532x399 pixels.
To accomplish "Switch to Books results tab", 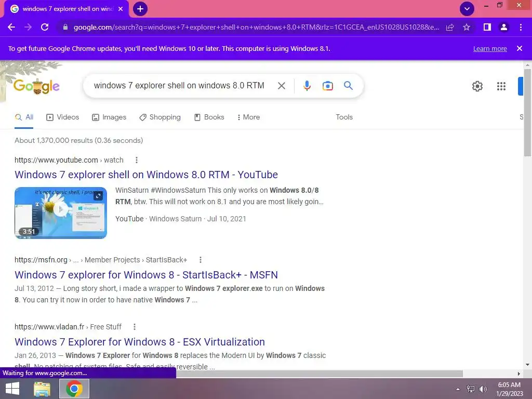I will (x=209, y=117).
